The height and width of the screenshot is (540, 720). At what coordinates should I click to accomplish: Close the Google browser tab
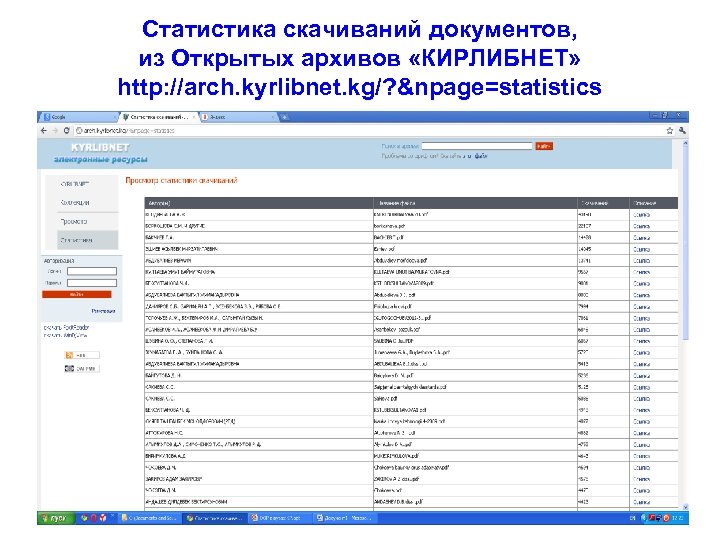click(x=115, y=117)
